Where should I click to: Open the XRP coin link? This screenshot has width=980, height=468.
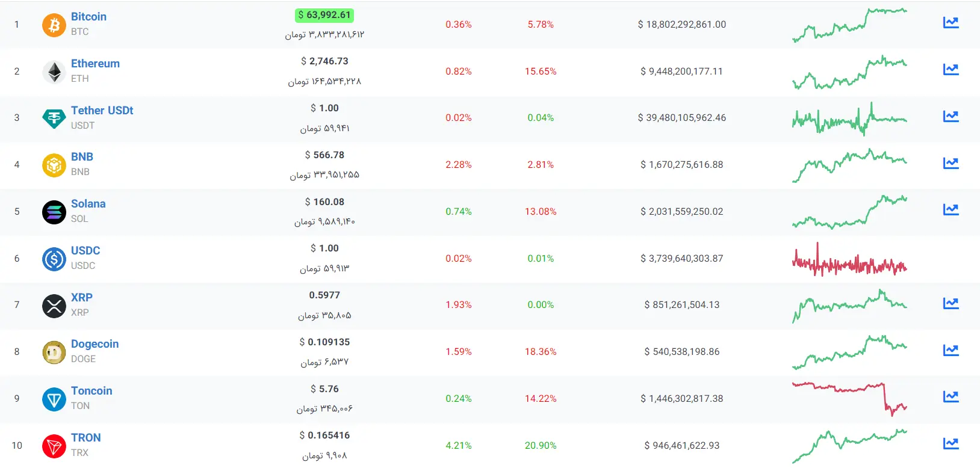[82, 298]
